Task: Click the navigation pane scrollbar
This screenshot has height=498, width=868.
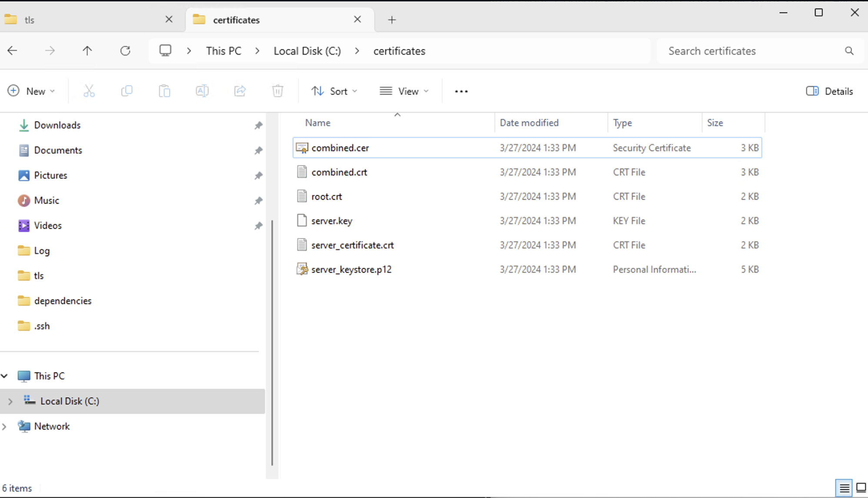Action: click(272, 342)
